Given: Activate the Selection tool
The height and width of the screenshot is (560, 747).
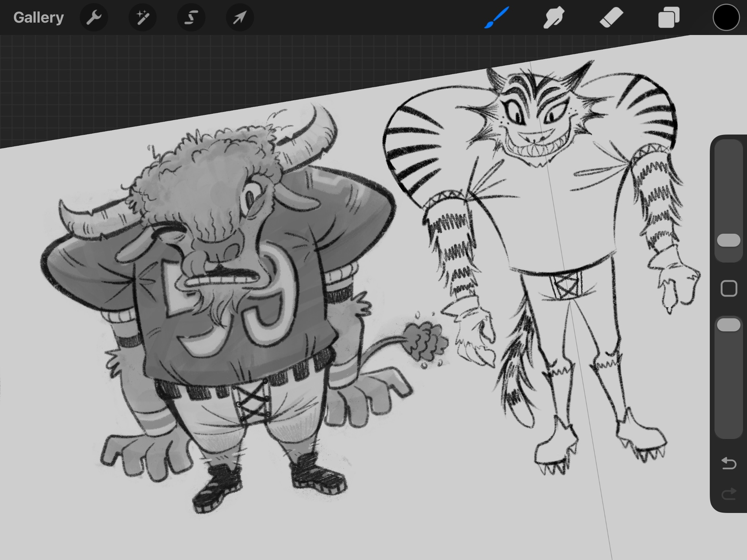Looking at the screenshot, I should click(191, 17).
